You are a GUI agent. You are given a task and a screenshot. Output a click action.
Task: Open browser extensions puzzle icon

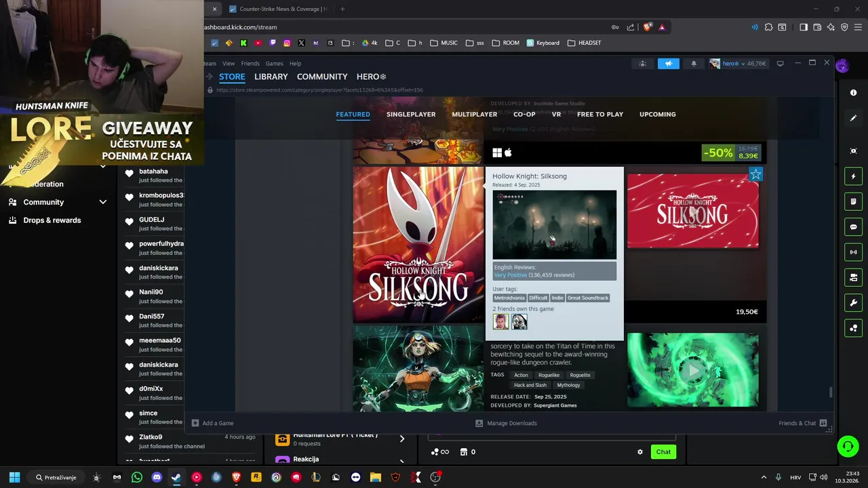tap(768, 27)
